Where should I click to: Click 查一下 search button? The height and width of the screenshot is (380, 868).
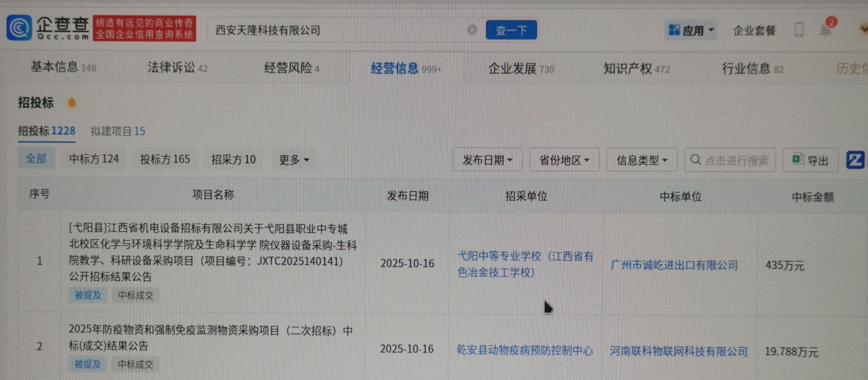click(x=511, y=30)
